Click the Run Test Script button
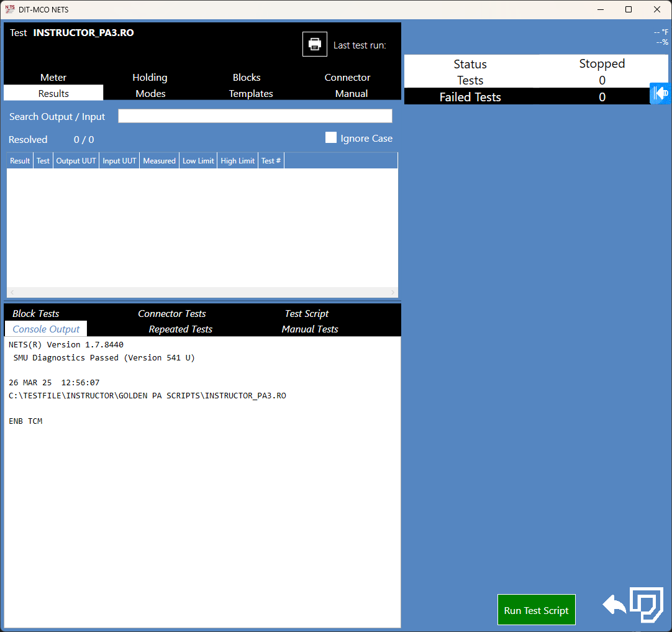 pyautogui.click(x=536, y=610)
